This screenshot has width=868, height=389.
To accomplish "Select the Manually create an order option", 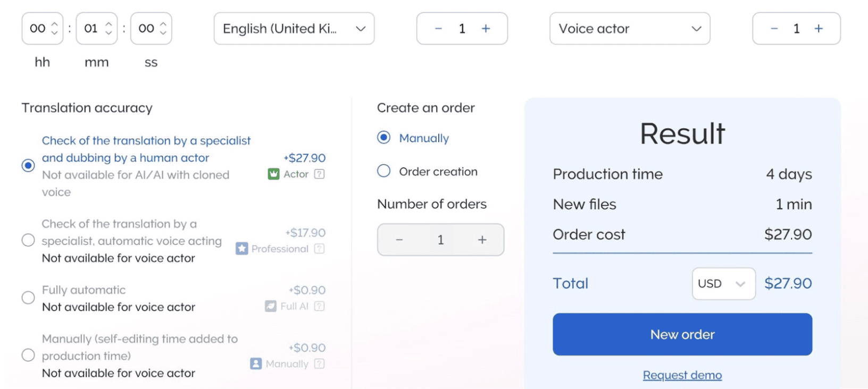I will tap(383, 138).
